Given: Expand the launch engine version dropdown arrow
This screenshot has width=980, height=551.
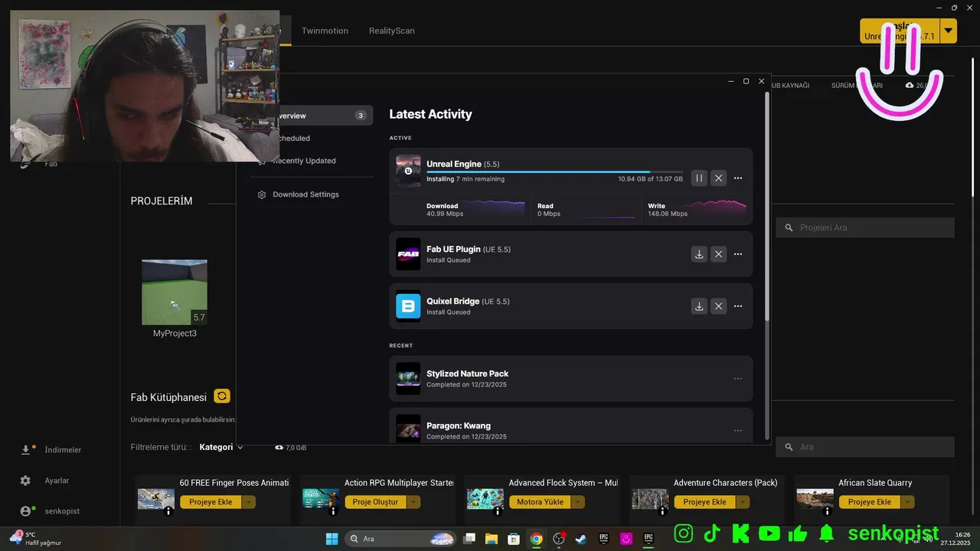Looking at the screenshot, I should click(949, 31).
